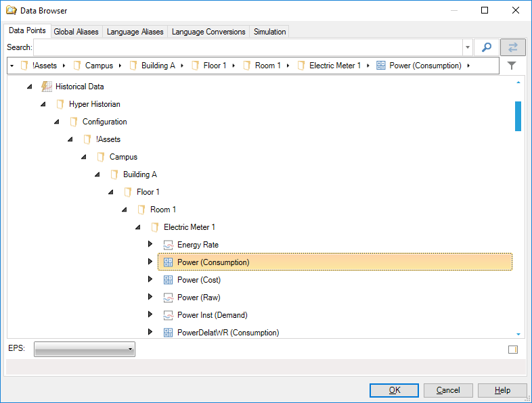Image resolution: width=532 pixels, height=403 pixels.
Task: Expand the Power Inst (Demand) node
Action: (150, 314)
